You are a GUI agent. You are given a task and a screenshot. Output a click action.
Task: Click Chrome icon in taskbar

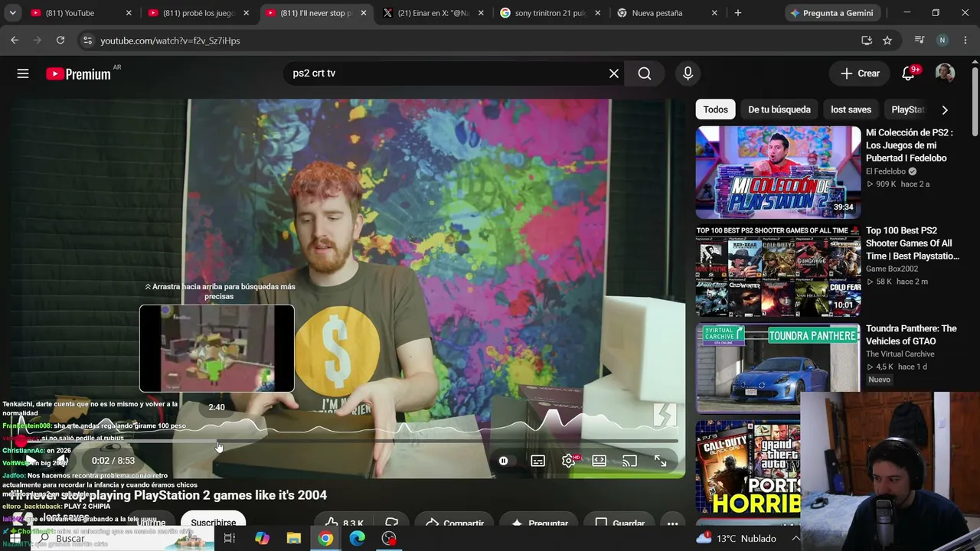(x=326, y=539)
